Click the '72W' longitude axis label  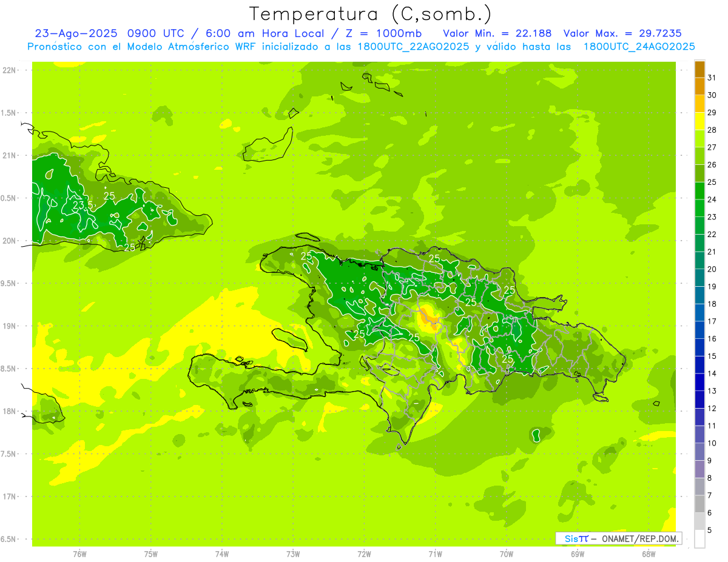click(364, 554)
